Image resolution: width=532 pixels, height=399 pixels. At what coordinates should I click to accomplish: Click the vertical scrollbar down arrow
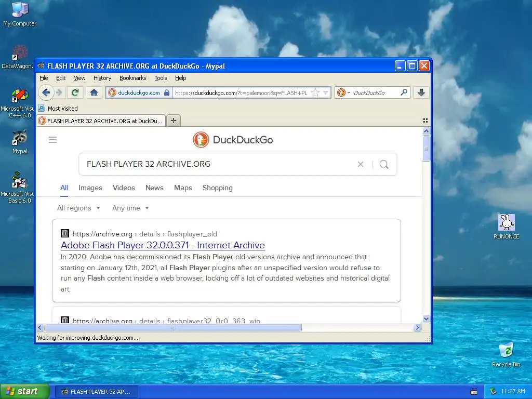point(427,318)
